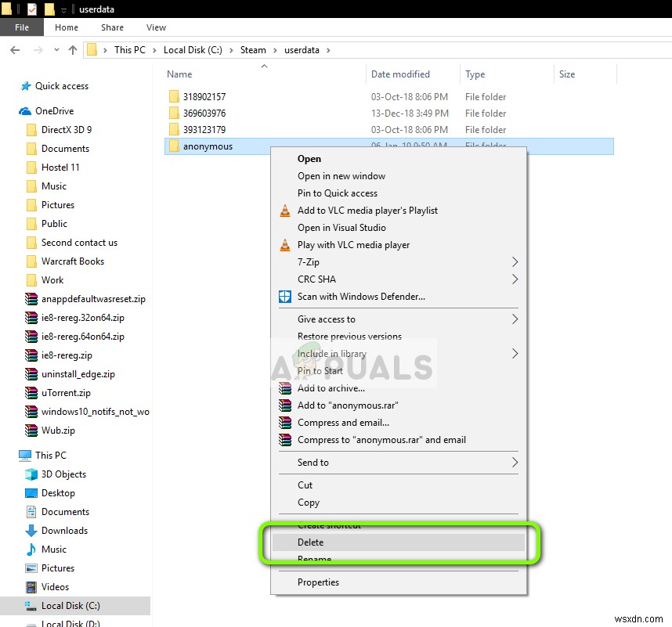Open the File ribbon tab
Viewport: 672px width, 627px height.
[22, 27]
